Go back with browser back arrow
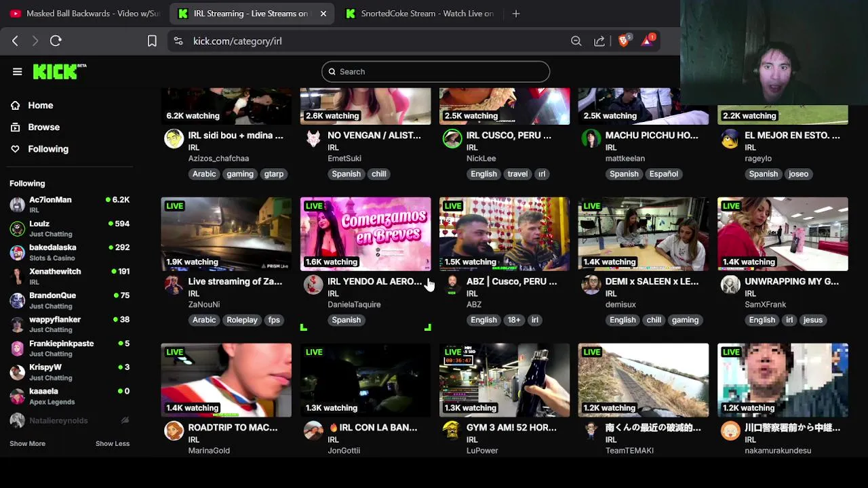 pyautogui.click(x=15, y=41)
